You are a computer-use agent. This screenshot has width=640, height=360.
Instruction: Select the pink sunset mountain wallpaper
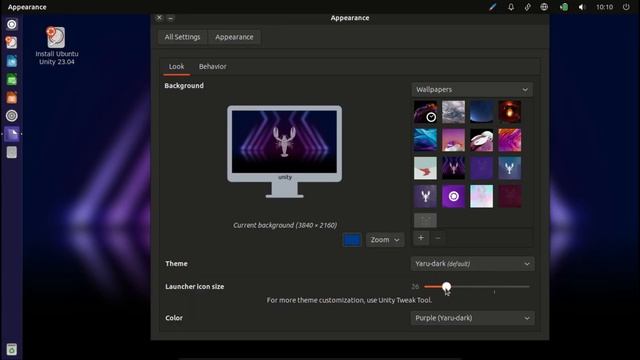coord(453,140)
